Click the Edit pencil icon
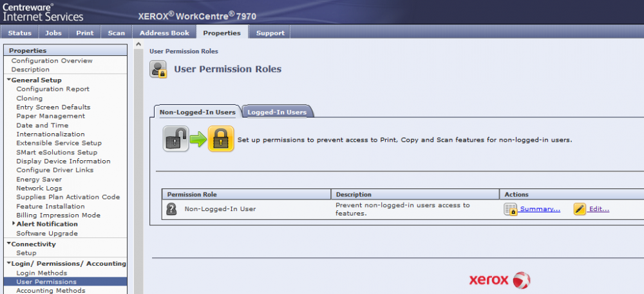 click(x=580, y=209)
